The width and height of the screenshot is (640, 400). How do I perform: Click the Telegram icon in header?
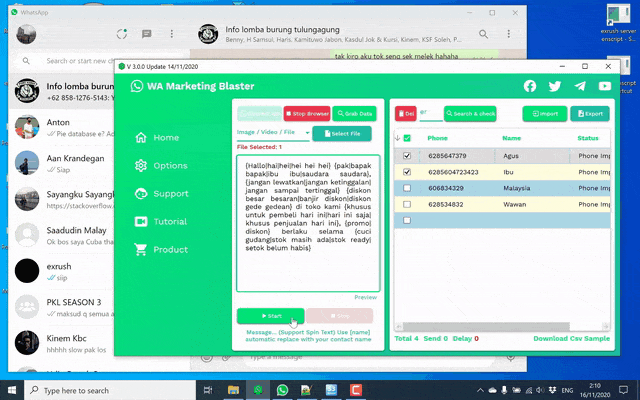pyautogui.click(x=580, y=86)
